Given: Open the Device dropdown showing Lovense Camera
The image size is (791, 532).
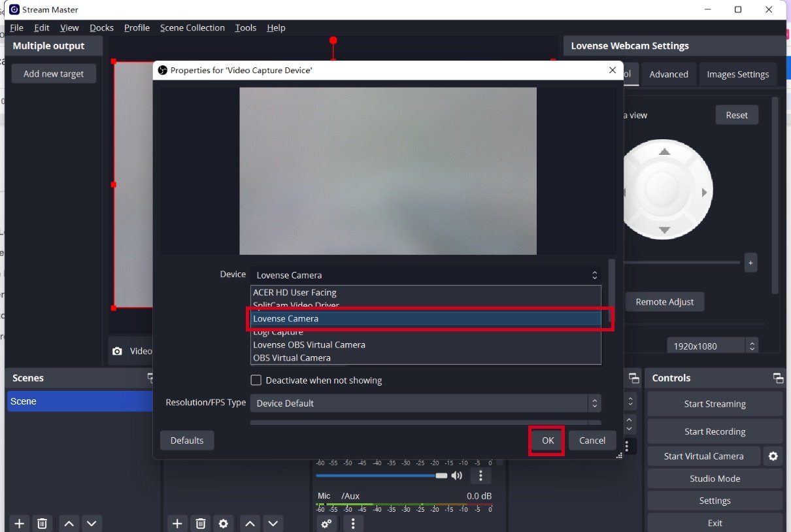Looking at the screenshot, I should point(426,275).
